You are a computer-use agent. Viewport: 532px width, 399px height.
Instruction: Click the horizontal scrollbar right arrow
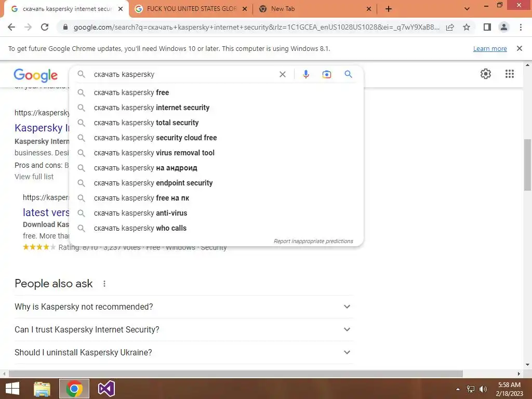point(519,374)
